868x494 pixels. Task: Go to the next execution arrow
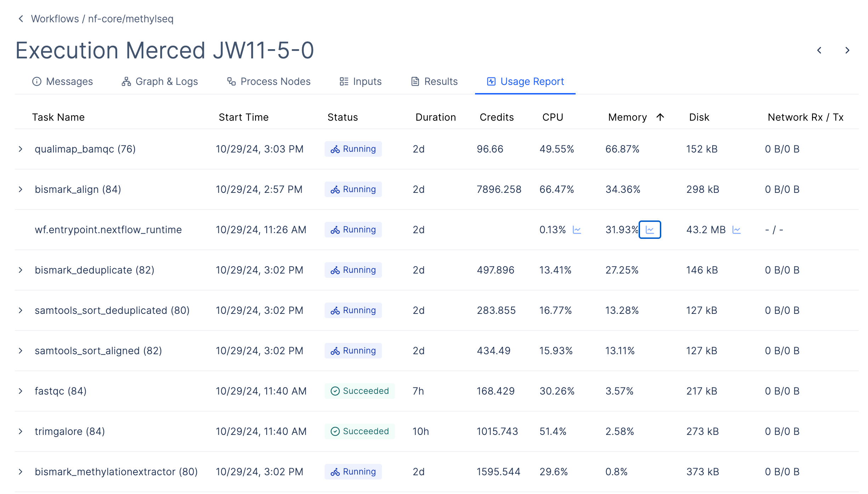tap(847, 50)
